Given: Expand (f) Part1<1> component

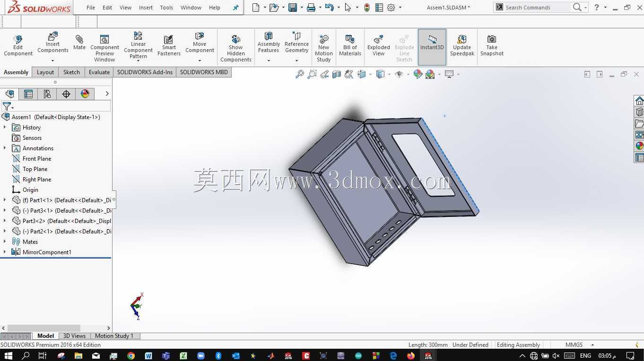Looking at the screenshot, I should (x=5, y=200).
